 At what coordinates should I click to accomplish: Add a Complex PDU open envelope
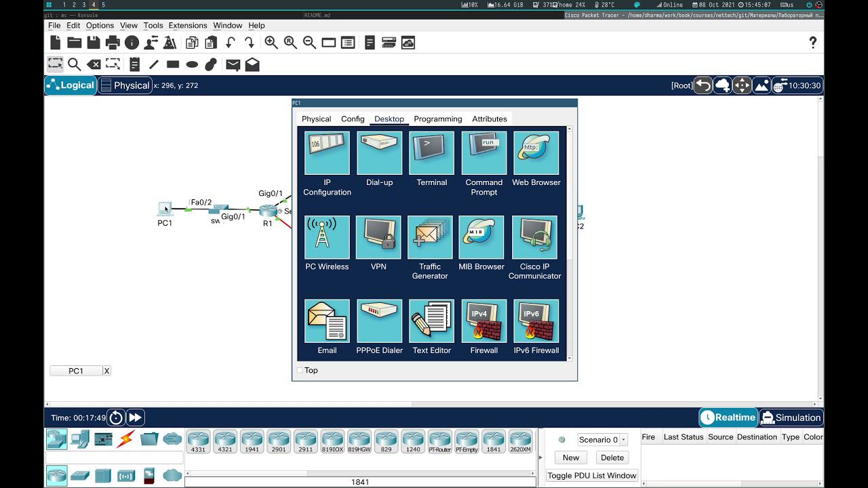coord(252,64)
